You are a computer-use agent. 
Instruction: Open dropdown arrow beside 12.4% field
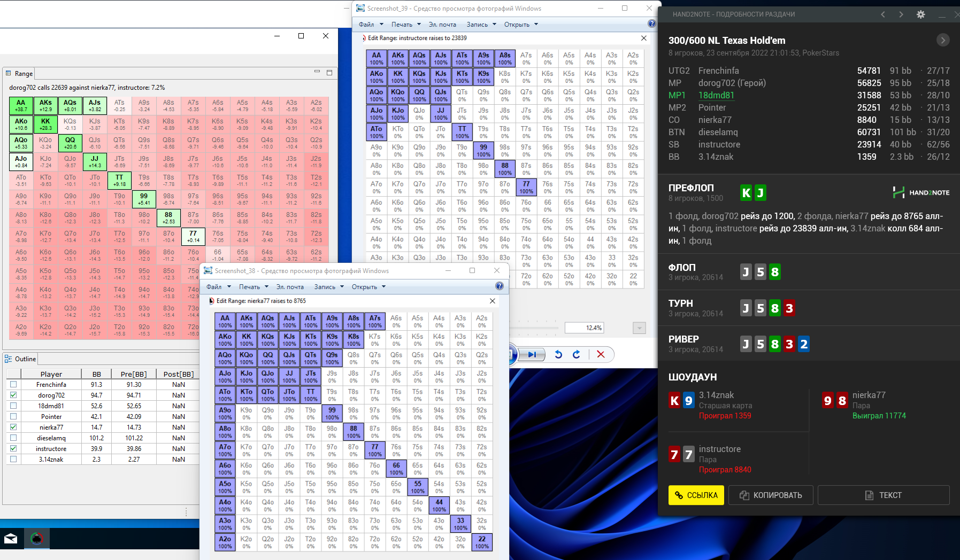click(x=639, y=328)
